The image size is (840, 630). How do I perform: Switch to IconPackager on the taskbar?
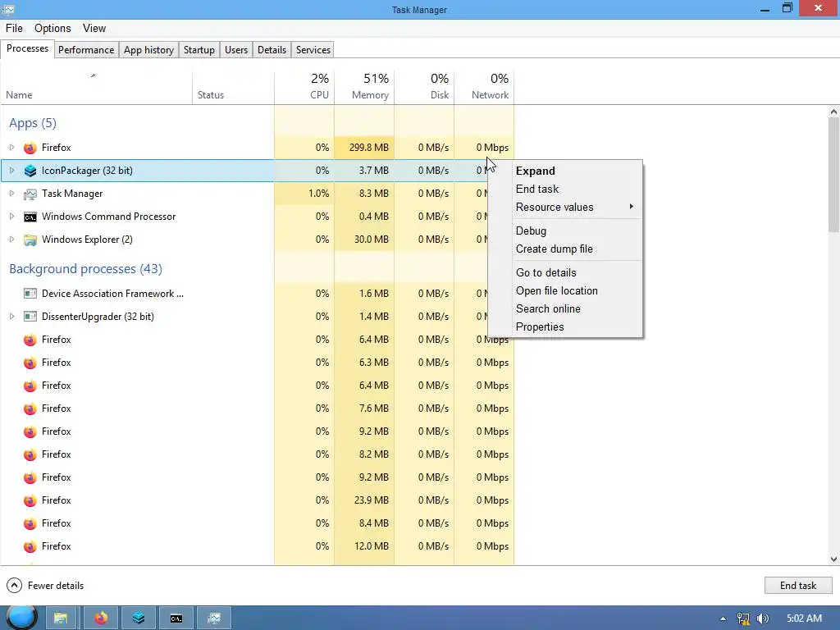click(138, 619)
